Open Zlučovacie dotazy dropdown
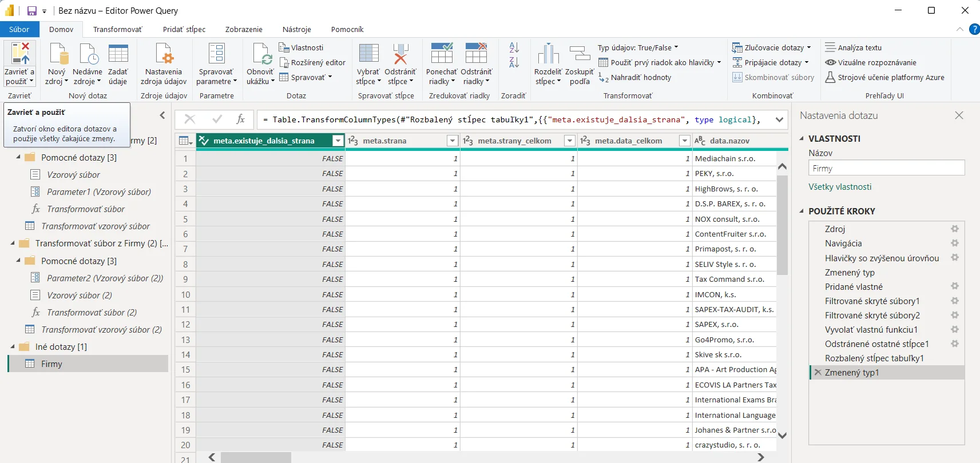Image resolution: width=980 pixels, height=463 pixels. coord(772,47)
